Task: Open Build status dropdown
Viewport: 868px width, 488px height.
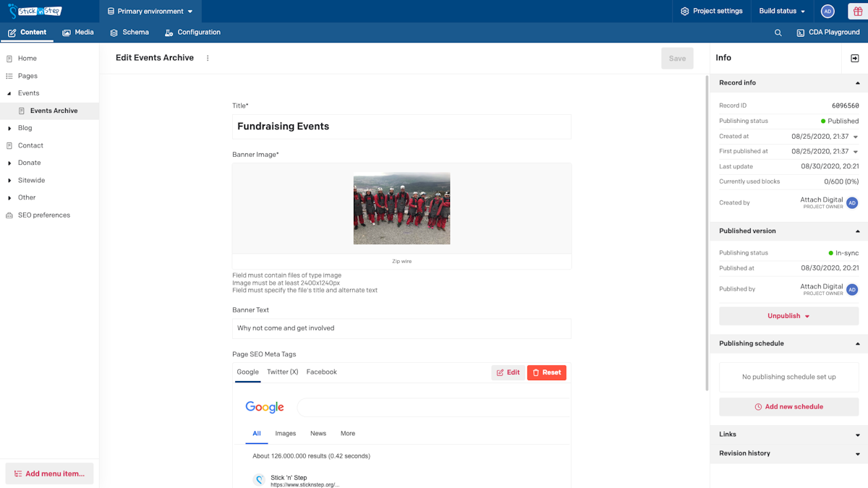Action: pos(782,12)
